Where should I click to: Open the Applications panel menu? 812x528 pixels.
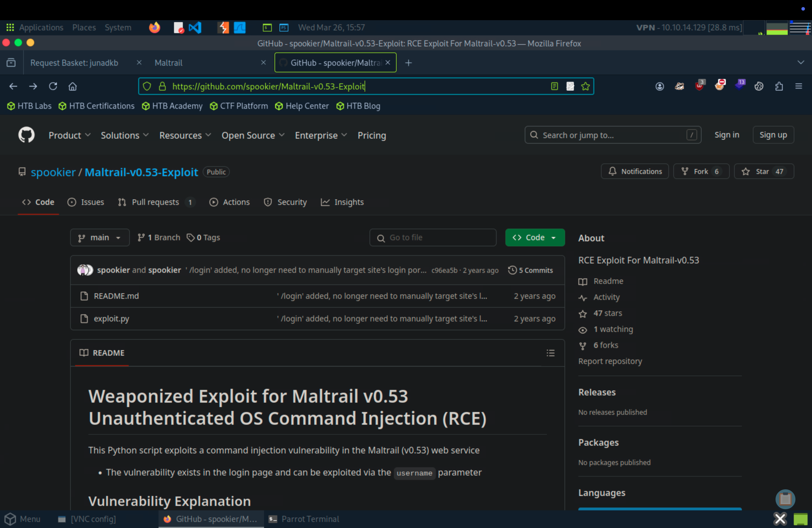point(41,28)
